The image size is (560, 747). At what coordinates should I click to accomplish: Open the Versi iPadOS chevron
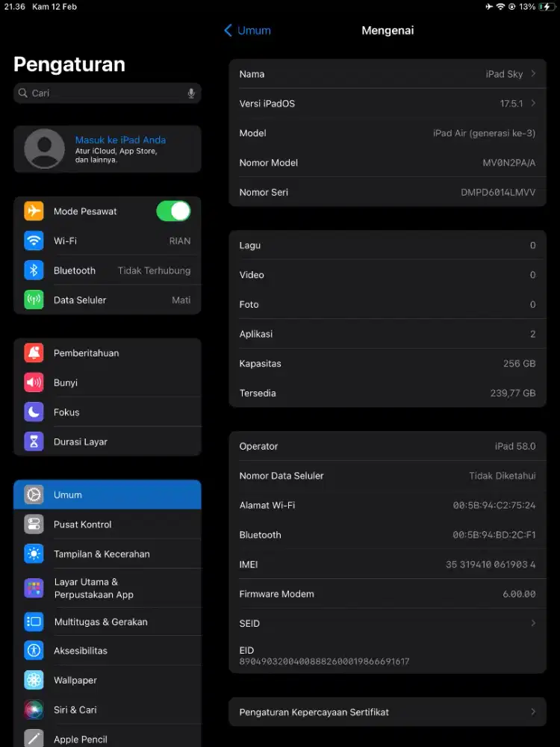533,103
